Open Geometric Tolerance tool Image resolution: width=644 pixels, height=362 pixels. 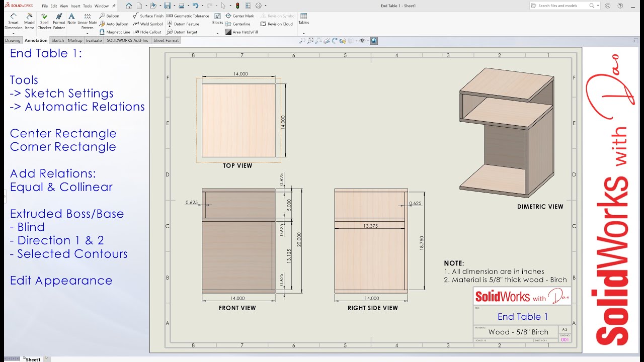pyautogui.click(x=188, y=16)
